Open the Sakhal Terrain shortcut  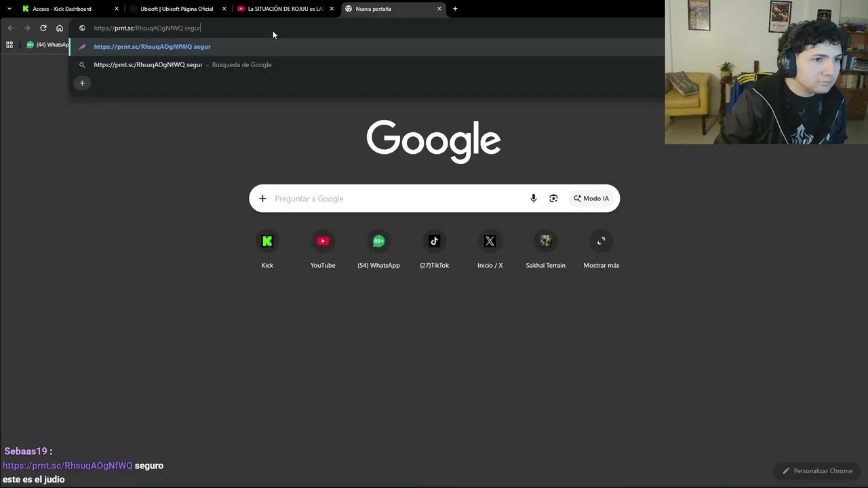pos(545,249)
